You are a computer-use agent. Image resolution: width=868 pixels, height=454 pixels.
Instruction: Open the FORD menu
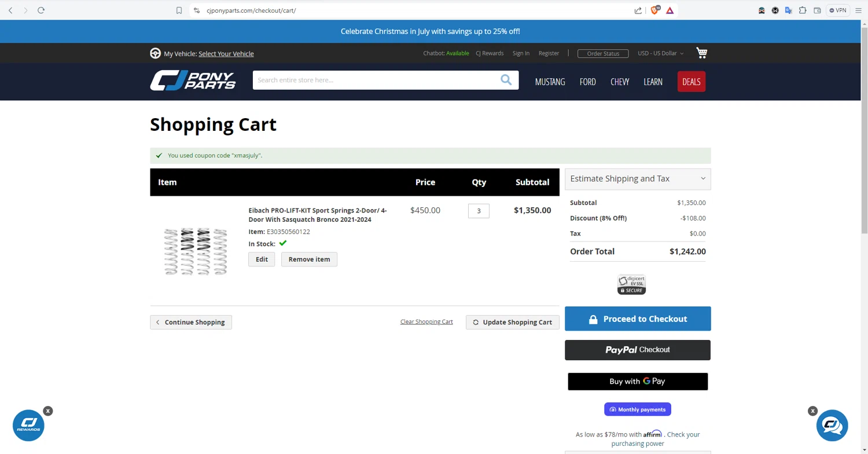587,82
